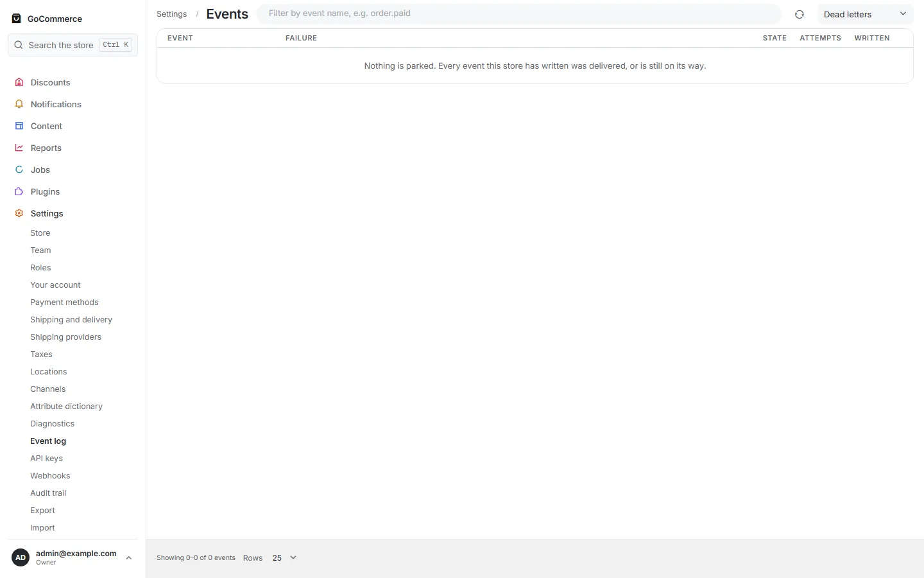Click the Content layout icon
Screen dimensions: 924x578
[19, 126]
